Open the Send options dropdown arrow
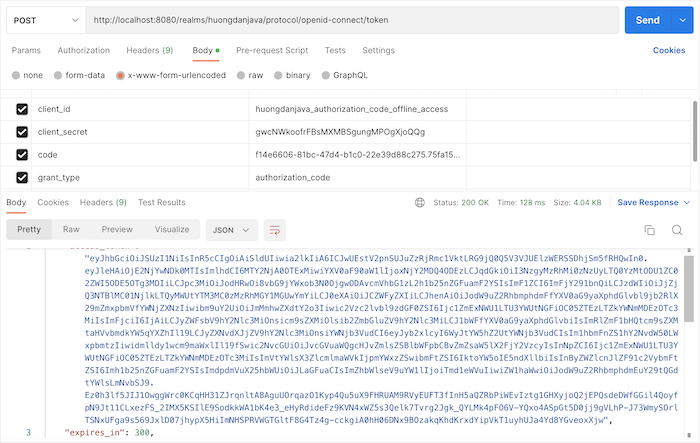 click(x=682, y=20)
